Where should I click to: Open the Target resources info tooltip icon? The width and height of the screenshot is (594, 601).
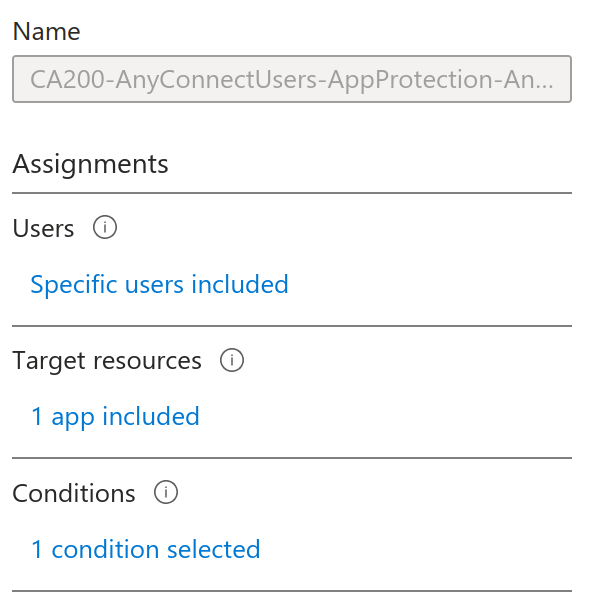(x=231, y=360)
